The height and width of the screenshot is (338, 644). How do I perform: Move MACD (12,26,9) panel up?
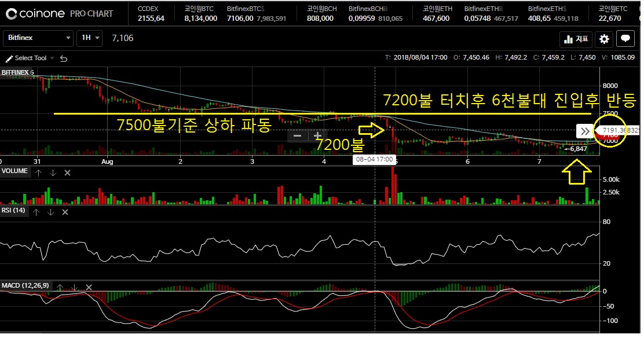[x=60, y=287]
